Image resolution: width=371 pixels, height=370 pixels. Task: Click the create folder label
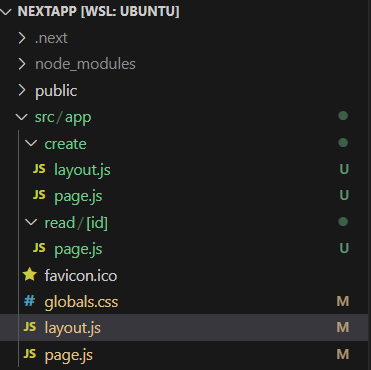[65, 144]
